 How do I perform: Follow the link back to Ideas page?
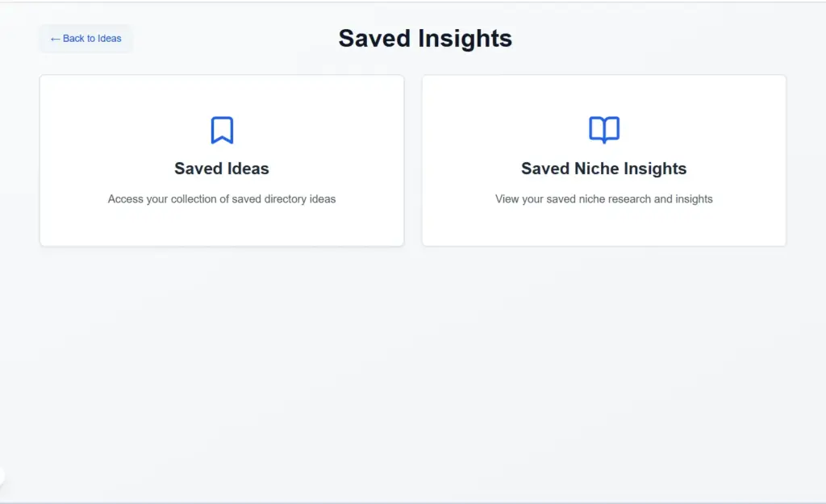(86, 38)
